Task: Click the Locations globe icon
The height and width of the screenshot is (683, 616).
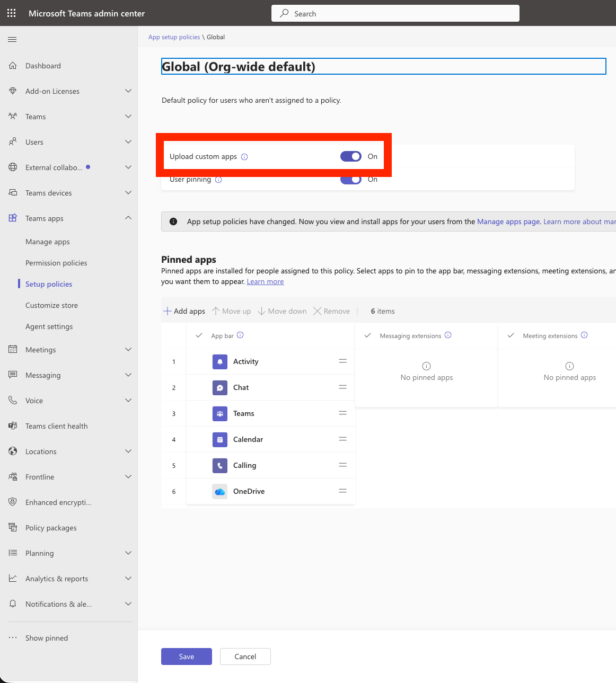Action: 13,451
